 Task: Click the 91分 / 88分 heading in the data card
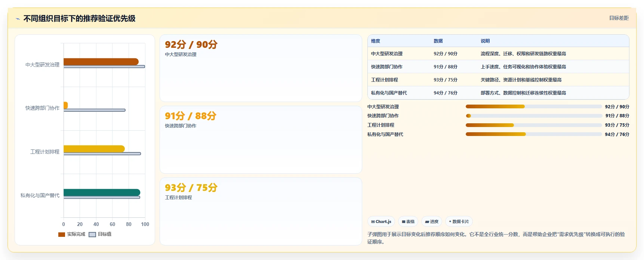point(191,116)
